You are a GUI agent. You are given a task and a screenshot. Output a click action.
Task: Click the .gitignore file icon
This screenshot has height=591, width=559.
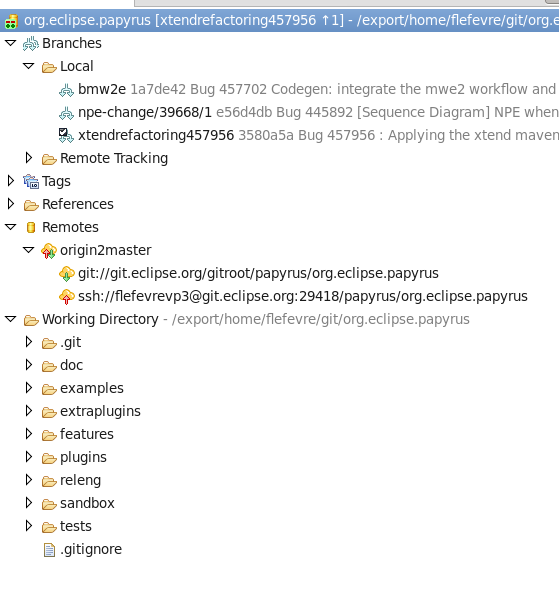(49, 550)
